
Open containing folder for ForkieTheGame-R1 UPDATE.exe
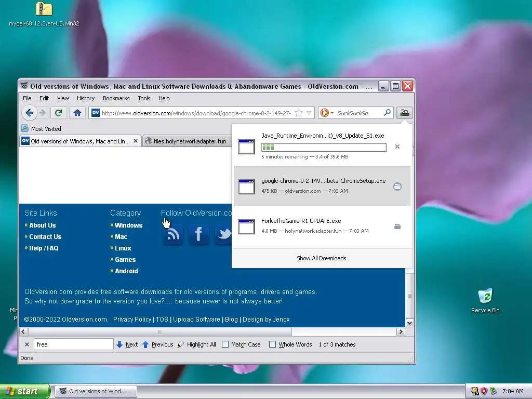pos(397,227)
